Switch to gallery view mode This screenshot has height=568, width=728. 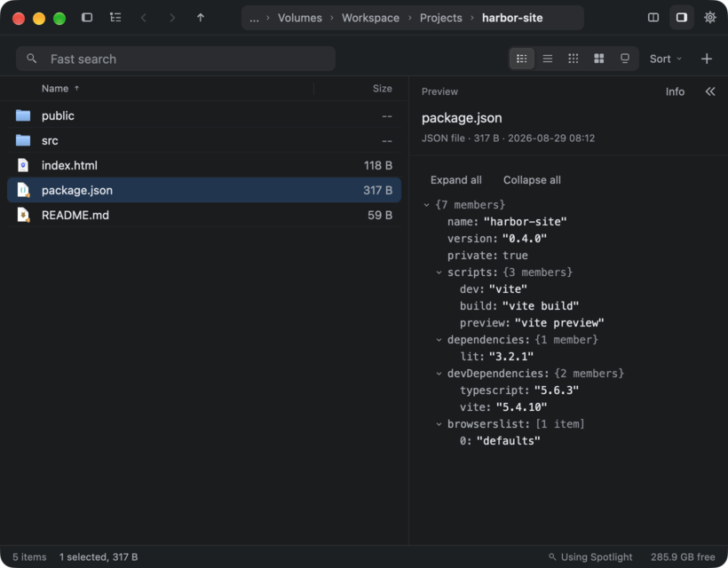tap(625, 59)
